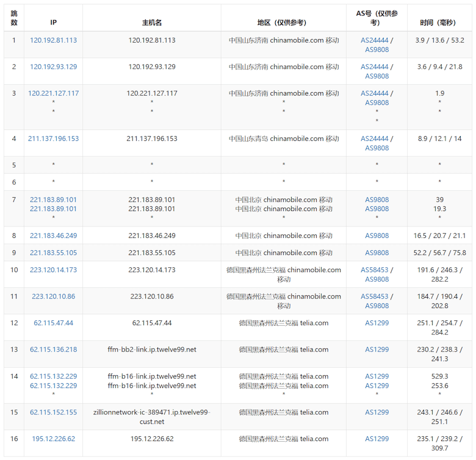This screenshot has width=476, height=460.
Task: Open the 223.120.10.86 IP link in hop 11
Action: click(53, 296)
